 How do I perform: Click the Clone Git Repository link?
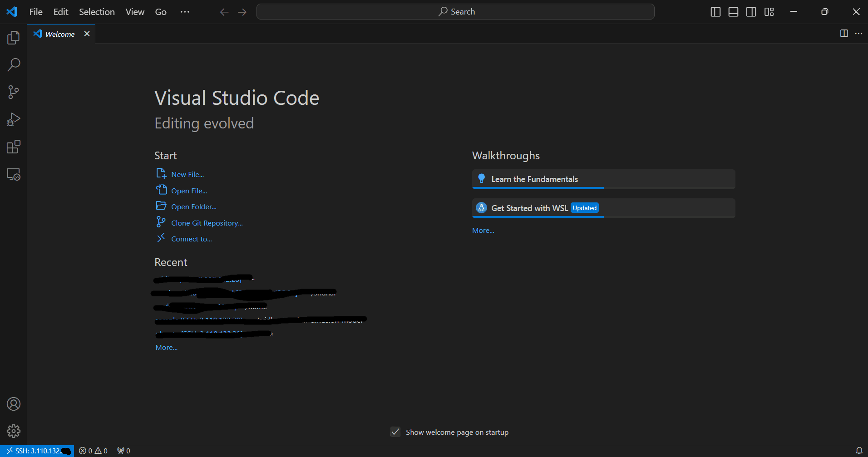coord(207,223)
